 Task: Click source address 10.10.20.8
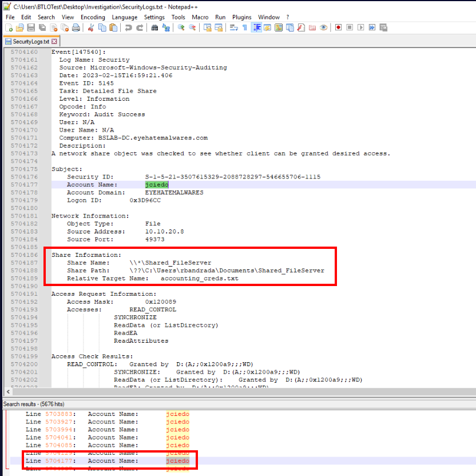coord(164,231)
